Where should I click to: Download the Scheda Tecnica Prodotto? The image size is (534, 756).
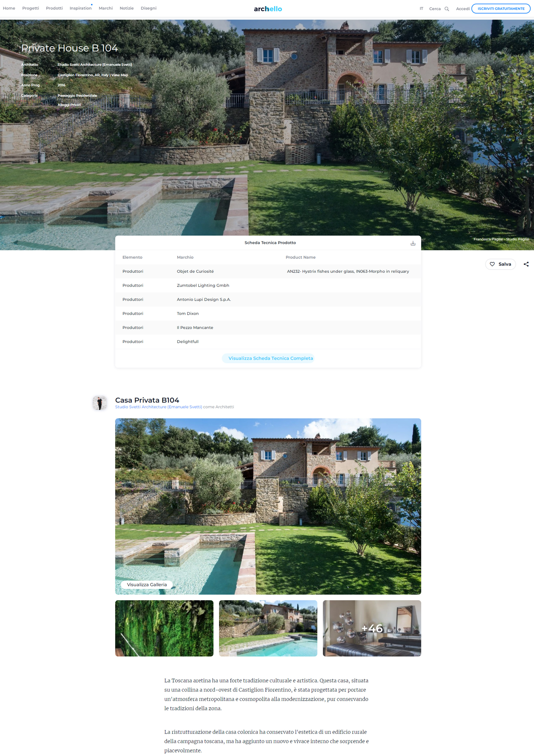point(413,243)
